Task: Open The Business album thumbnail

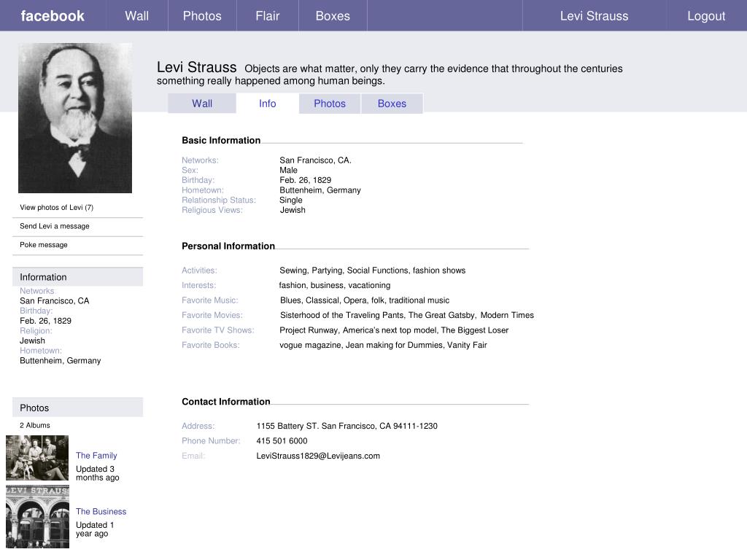Action: pyautogui.click(x=37, y=517)
